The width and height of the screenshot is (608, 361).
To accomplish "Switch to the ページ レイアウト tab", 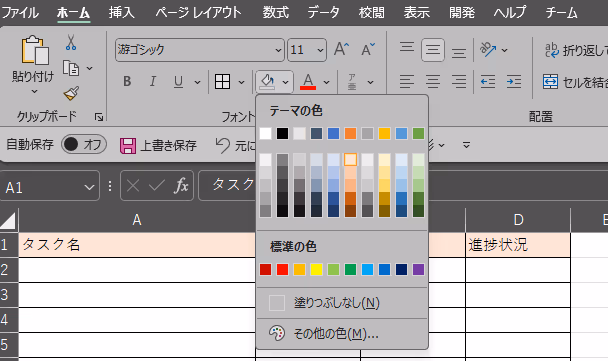I will tap(198, 12).
